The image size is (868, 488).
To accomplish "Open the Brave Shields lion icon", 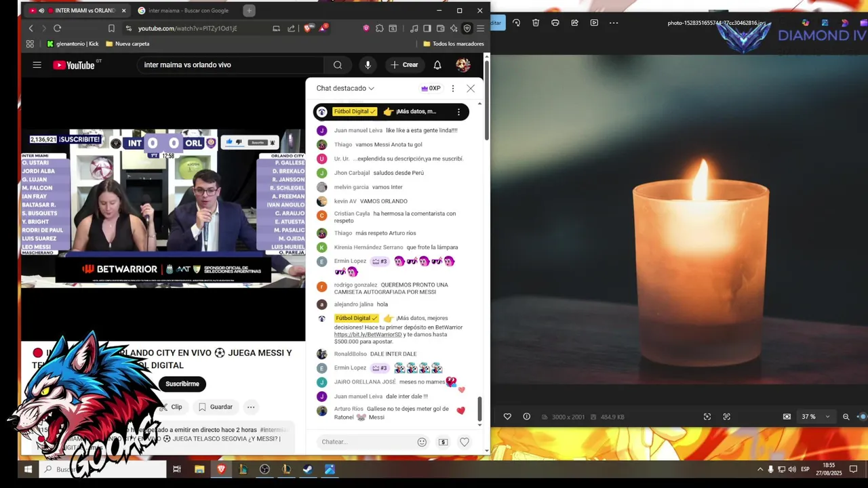I will tap(309, 28).
